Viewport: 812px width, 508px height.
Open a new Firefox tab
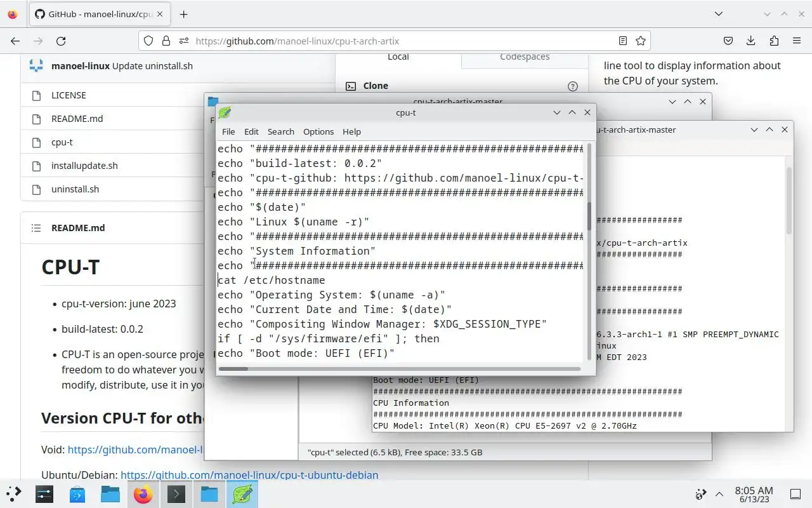(183, 14)
